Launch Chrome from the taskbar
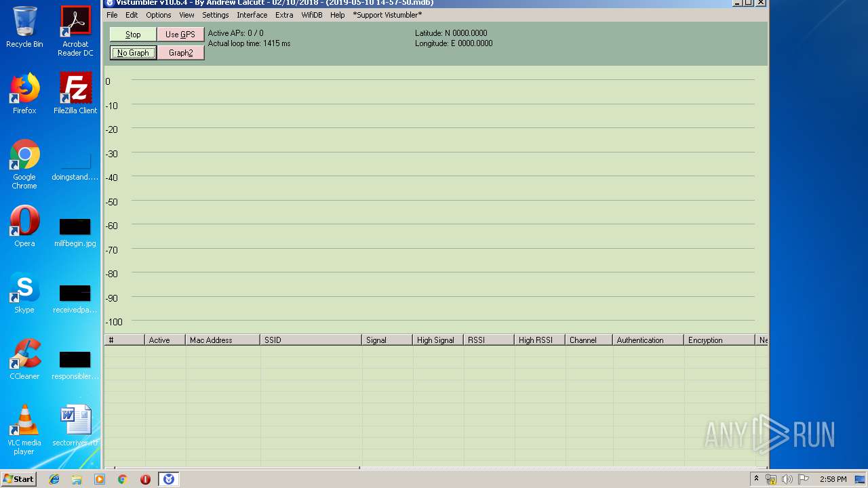 (x=123, y=479)
